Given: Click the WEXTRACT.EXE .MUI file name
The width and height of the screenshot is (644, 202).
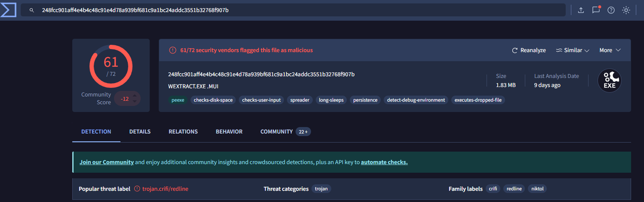Looking at the screenshot, I should click(193, 86).
